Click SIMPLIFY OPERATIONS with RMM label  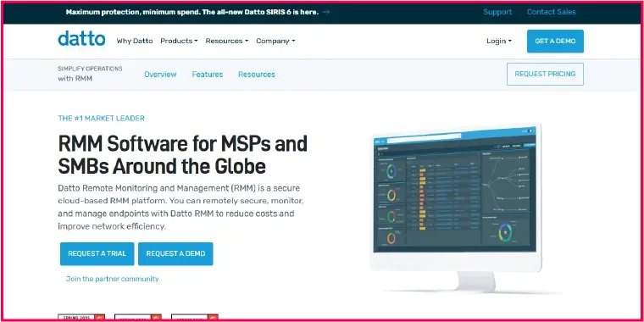pyautogui.click(x=90, y=74)
